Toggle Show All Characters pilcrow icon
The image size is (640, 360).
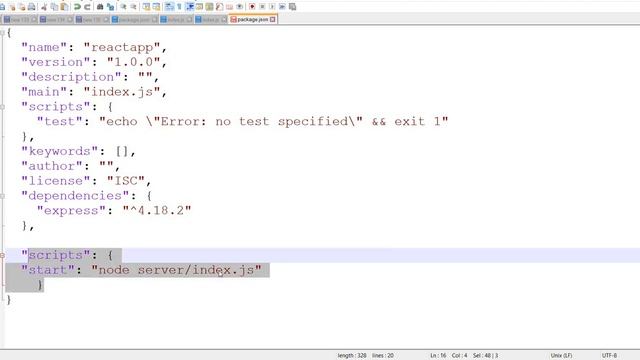click(x=179, y=7)
